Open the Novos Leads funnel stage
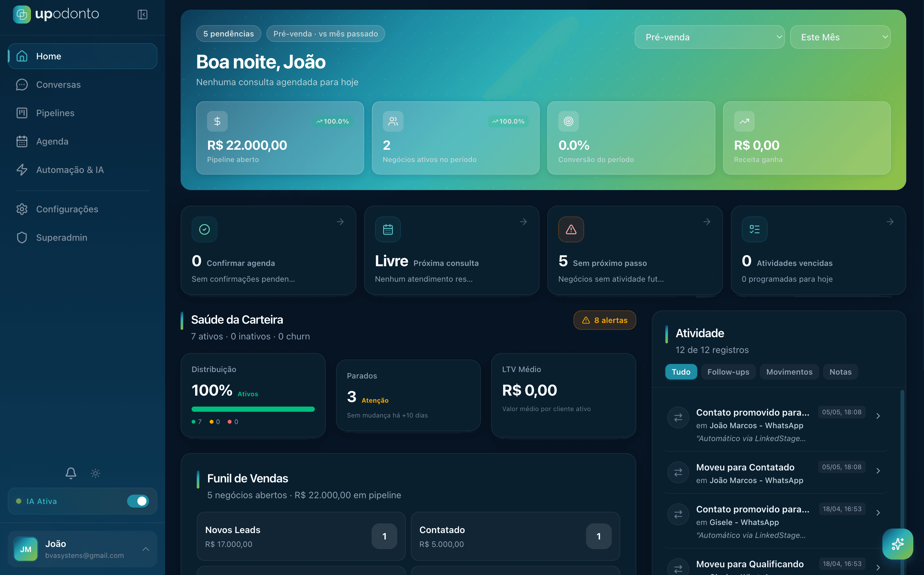Screen dimensions: 924x575 [301, 536]
